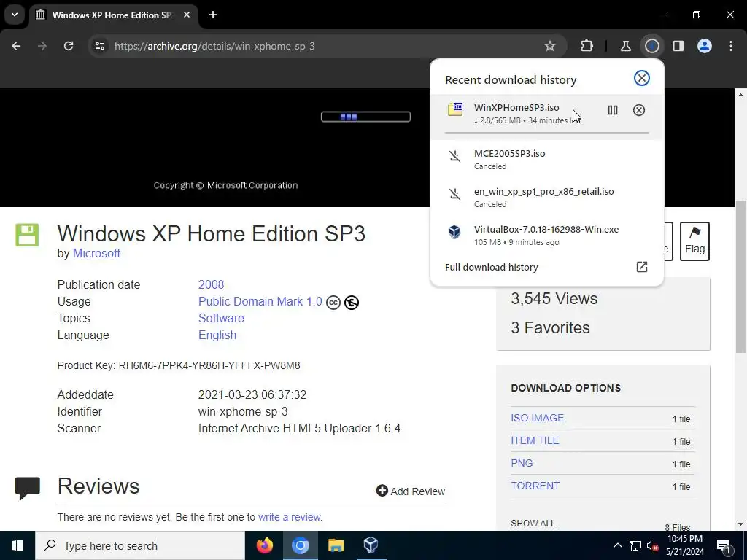Viewport: 747px width, 560px height.
Task: Toggle the side panel icon
Action: tap(678, 46)
